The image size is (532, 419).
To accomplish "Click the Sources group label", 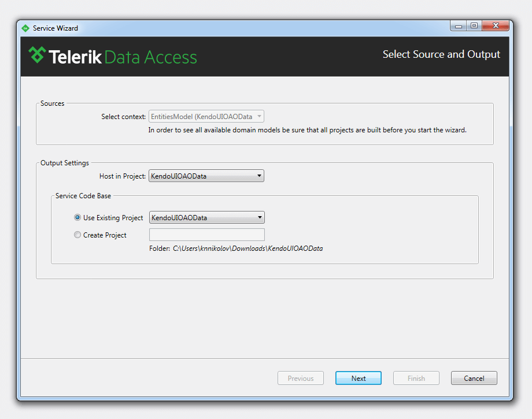I will 52,103.
